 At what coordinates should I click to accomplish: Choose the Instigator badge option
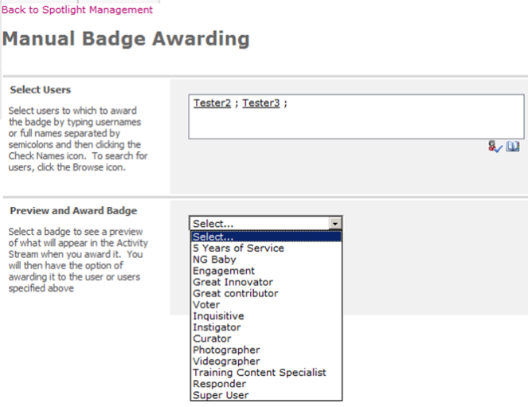coord(216,327)
